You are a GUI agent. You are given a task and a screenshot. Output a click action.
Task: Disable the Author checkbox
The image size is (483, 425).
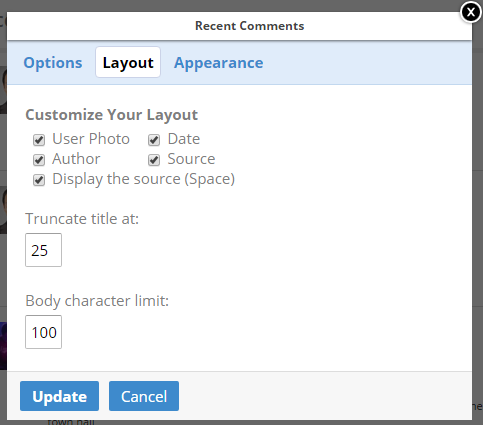click(39, 160)
